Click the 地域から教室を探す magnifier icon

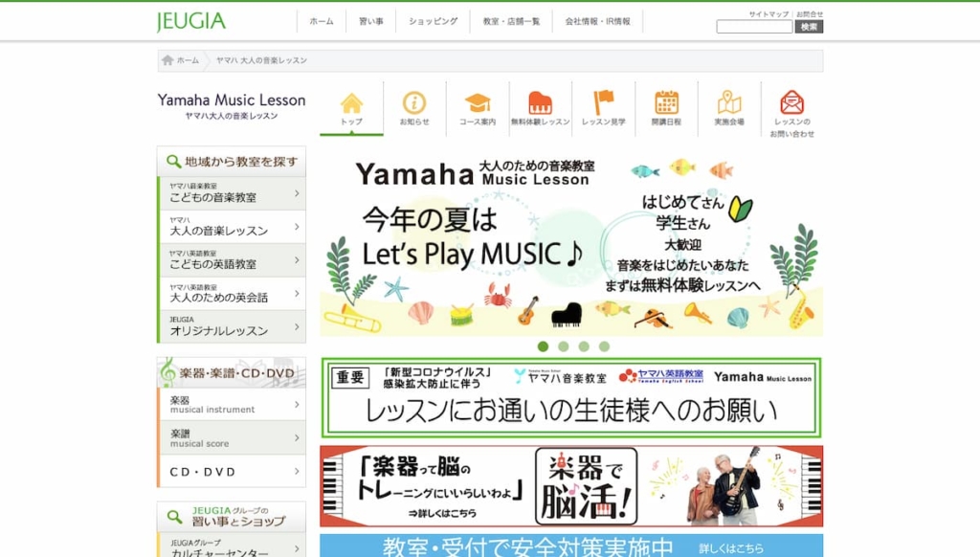coord(173,162)
